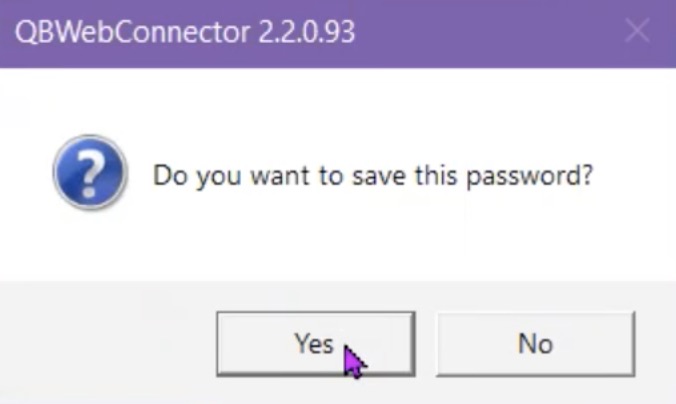
Task: Decline saving the password with No
Action: pyautogui.click(x=535, y=344)
